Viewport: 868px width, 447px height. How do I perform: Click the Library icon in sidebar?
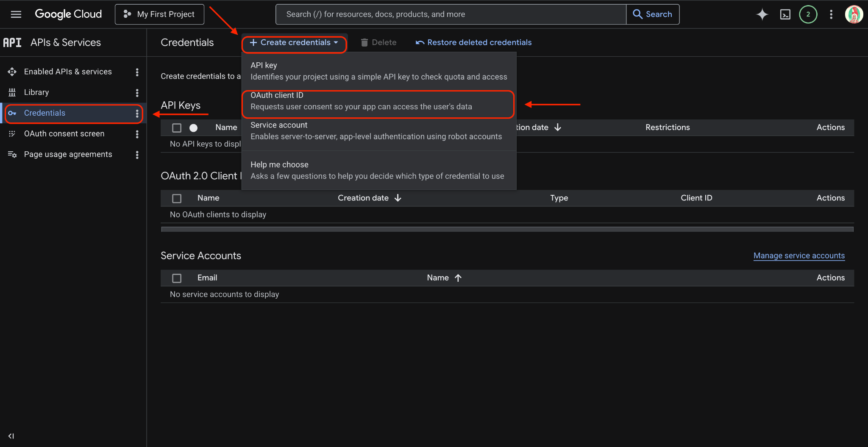pyautogui.click(x=12, y=92)
